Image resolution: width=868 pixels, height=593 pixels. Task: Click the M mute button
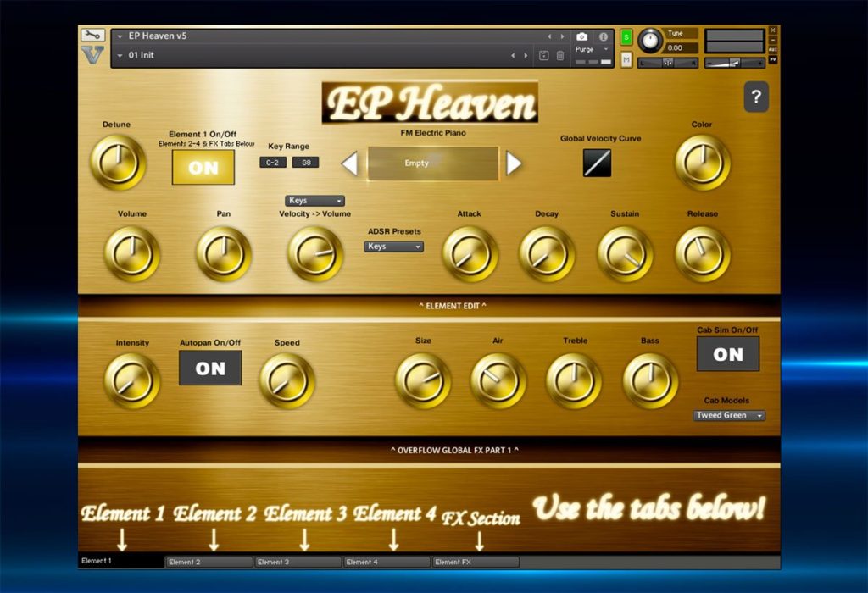coord(626,59)
